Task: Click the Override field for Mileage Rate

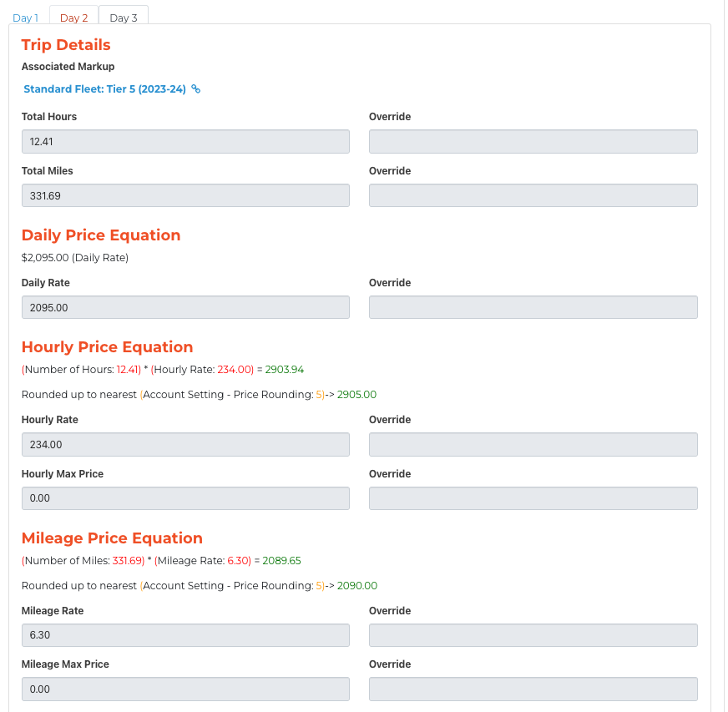Action: tap(533, 635)
